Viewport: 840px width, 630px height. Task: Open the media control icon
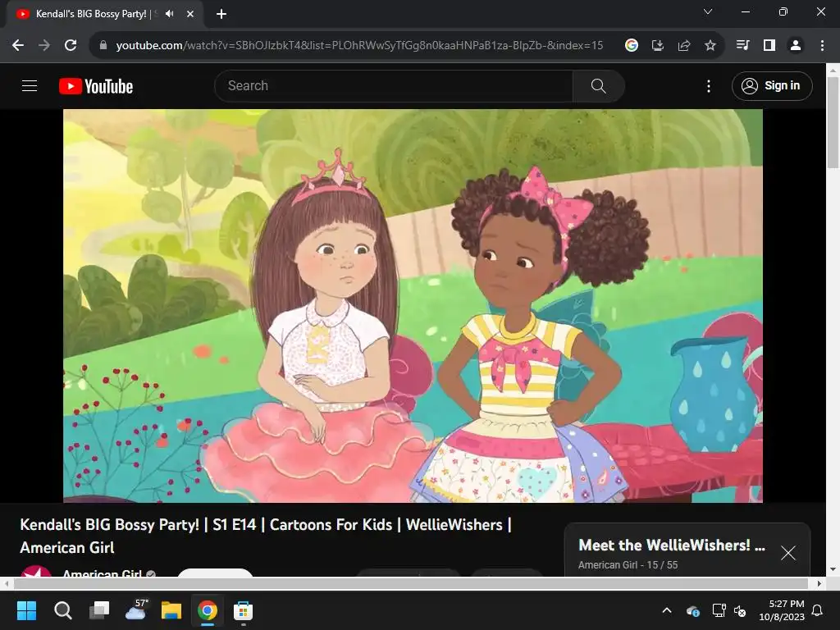coord(743,46)
